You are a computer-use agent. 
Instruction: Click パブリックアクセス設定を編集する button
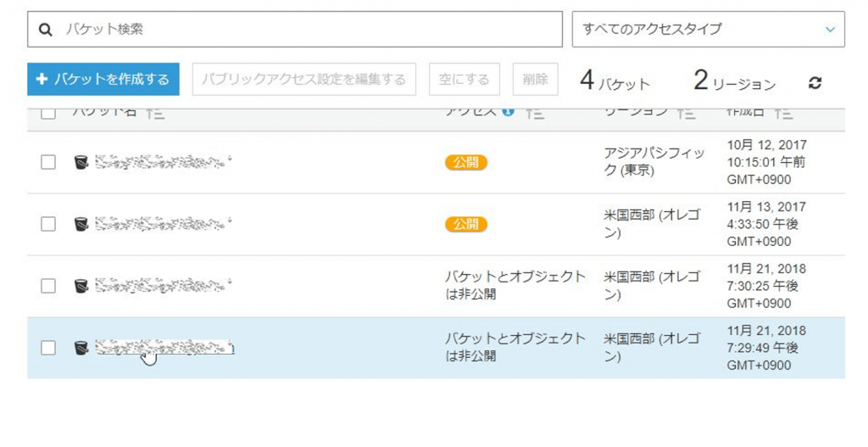pos(304,79)
